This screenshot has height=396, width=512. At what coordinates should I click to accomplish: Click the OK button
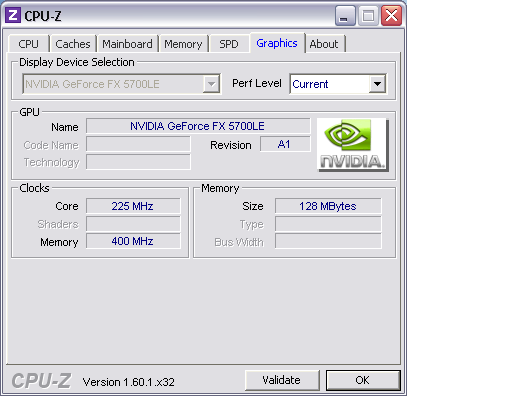(363, 380)
